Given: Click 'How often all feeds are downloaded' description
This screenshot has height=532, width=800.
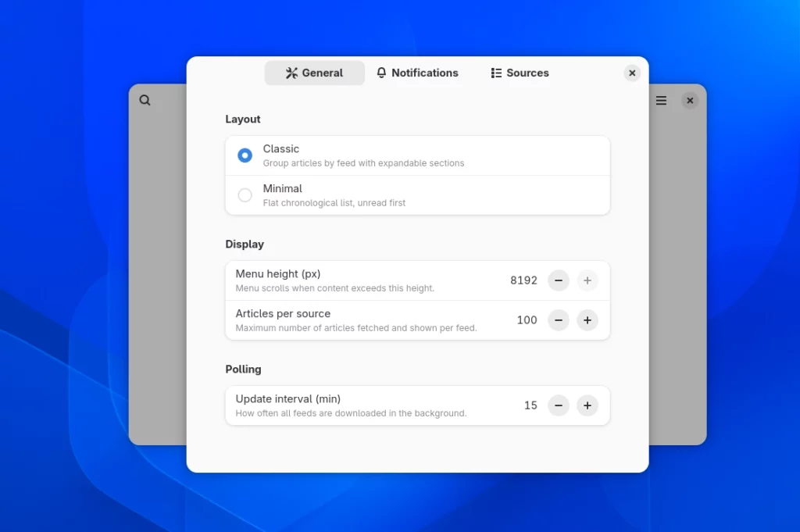Looking at the screenshot, I should [351, 413].
